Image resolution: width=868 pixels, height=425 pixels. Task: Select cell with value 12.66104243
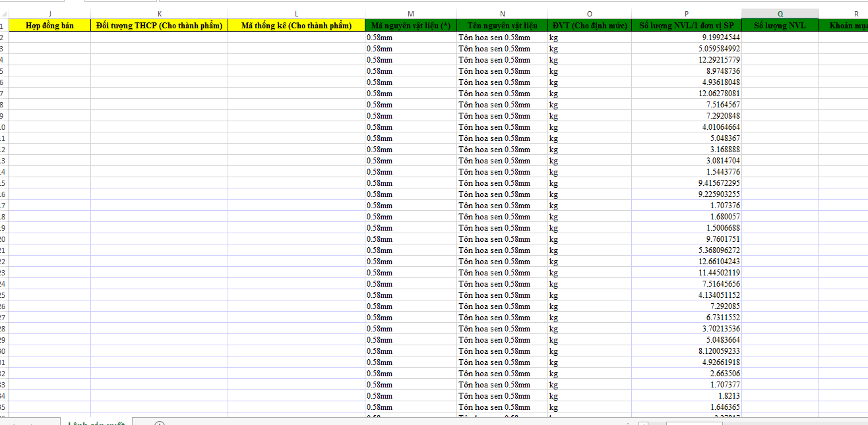[x=687, y=262]
